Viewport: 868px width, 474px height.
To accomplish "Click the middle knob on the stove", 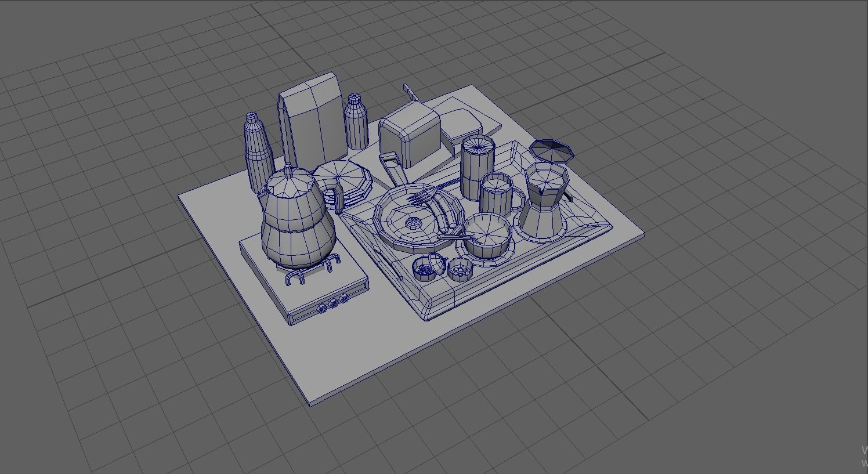I will click(x=334, y=303).
